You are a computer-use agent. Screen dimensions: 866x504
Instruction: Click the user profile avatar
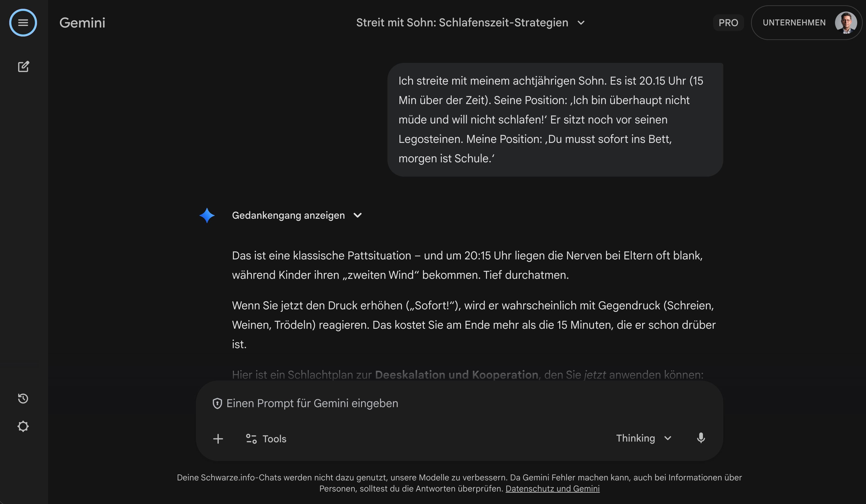click(x=846, y=23)
